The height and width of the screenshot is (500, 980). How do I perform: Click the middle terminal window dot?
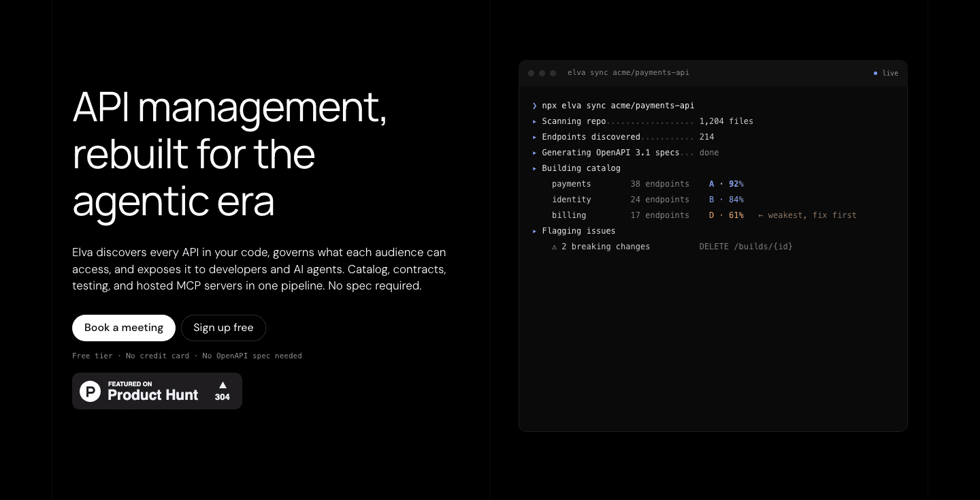point(542,73)
